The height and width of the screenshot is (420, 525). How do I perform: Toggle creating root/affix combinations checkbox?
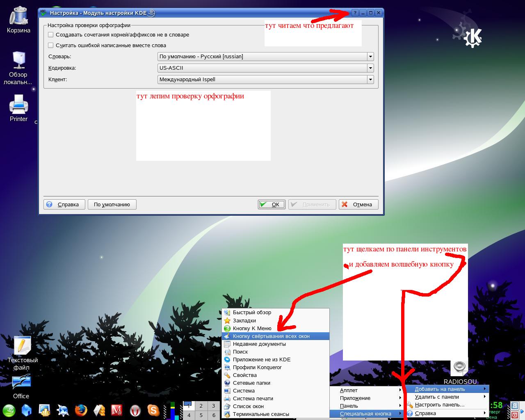(51, 35)
